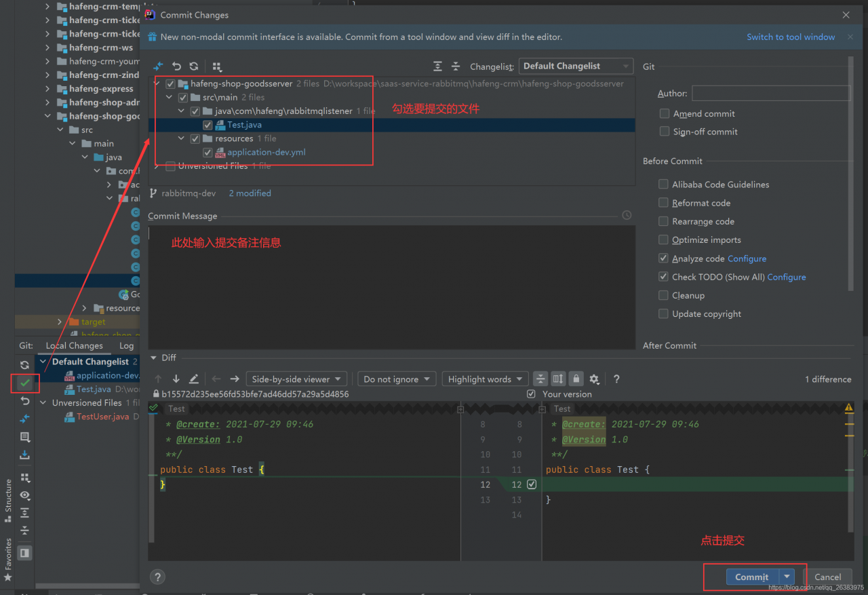The height and width of the screenshot is (595, 868).
Task: Click Expand All icon beside Changelist label
Action: (x=438, y=66)
